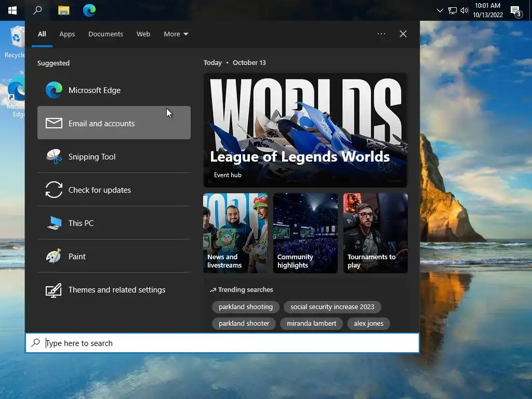532x399 pixels.
Task: Click the Trending searches heading
Action: [x=241, y=290]
